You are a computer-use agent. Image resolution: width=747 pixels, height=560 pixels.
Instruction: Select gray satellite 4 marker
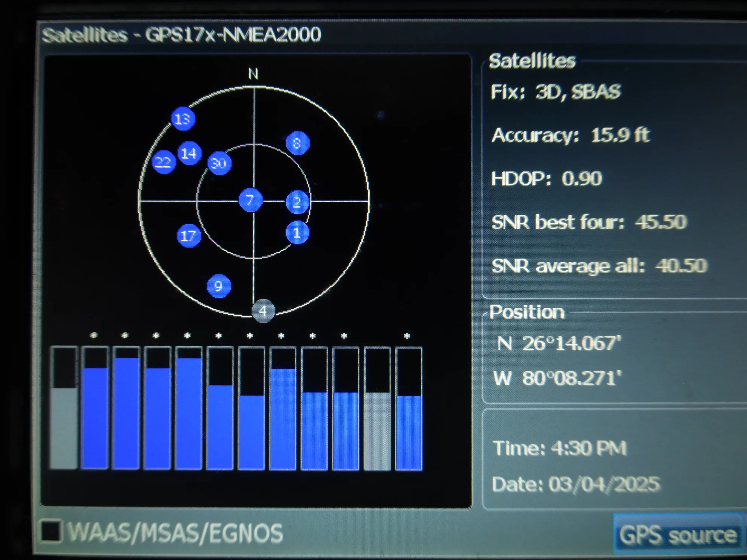(263, 311)
